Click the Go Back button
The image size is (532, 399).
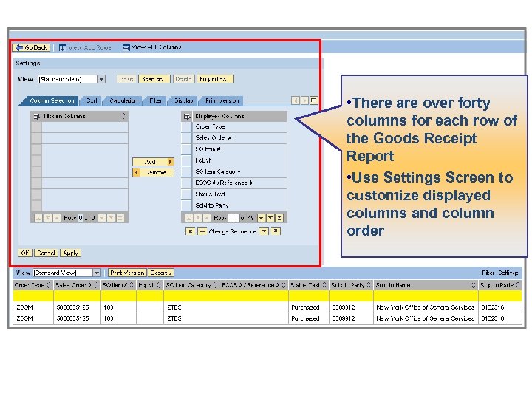[31, 47]
